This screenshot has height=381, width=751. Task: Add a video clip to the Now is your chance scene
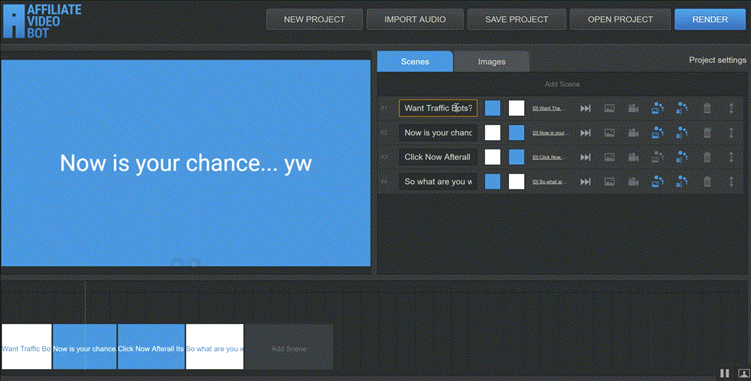633,133
